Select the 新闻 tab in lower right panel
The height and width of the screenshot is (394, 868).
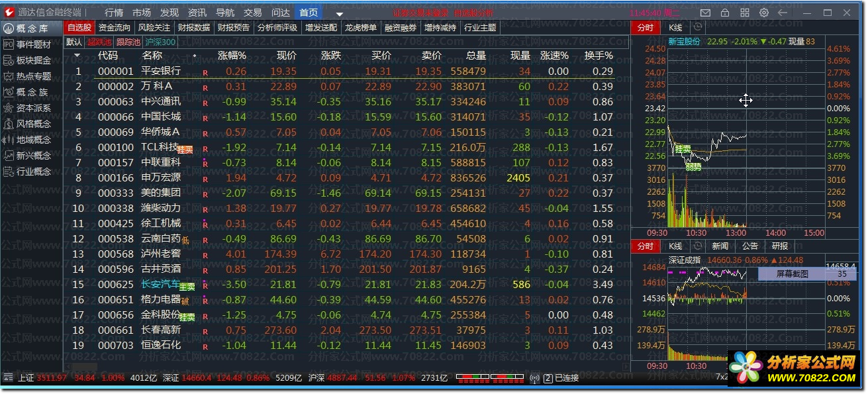click(720, 246)
